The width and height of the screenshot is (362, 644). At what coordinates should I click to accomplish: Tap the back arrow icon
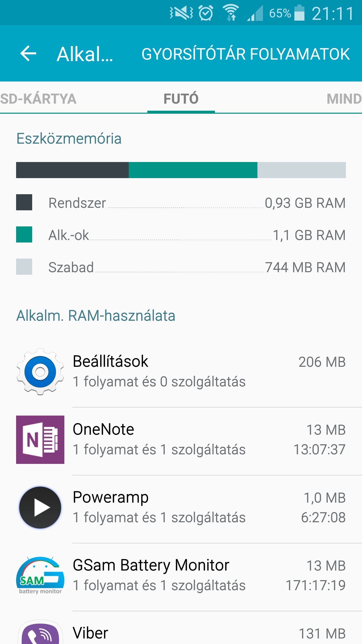point(28,54)
